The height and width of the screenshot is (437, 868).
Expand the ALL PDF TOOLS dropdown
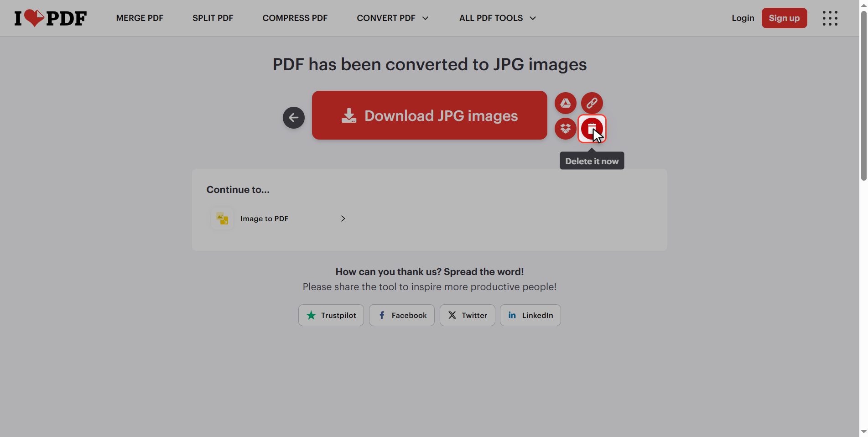point(497,18)
